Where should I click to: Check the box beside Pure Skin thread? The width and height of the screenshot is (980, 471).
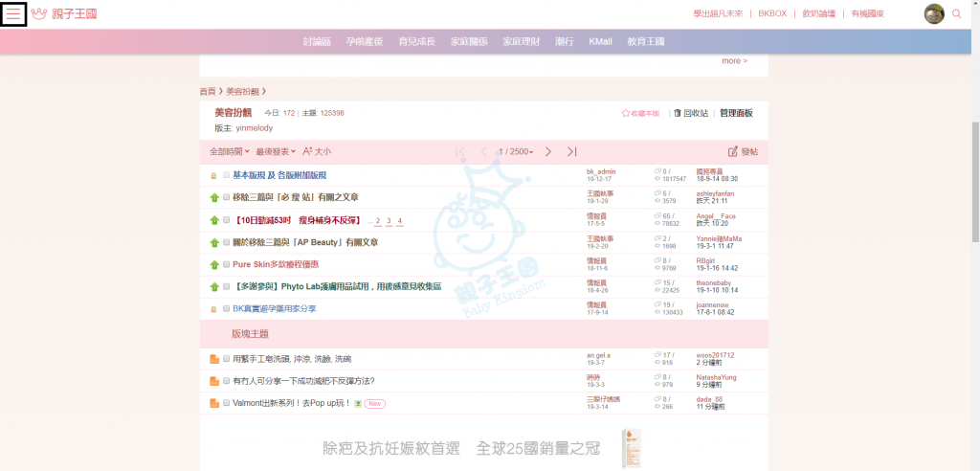(226, 264)
